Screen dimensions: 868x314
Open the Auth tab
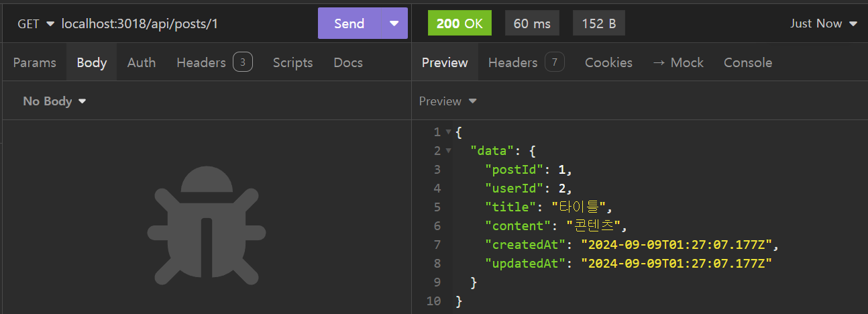pyautogui.click(x=142, y=62)
